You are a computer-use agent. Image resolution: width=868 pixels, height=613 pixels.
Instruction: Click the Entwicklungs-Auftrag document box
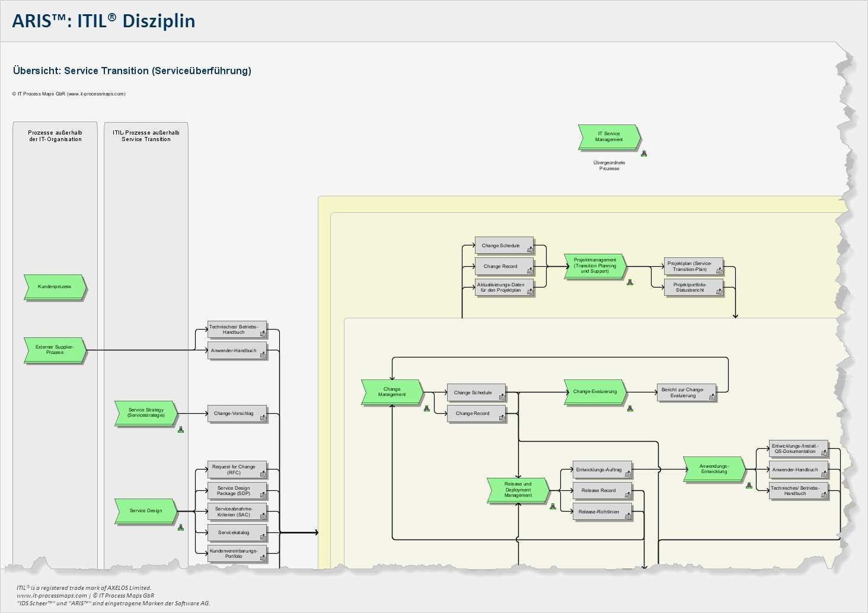(602, 470)
